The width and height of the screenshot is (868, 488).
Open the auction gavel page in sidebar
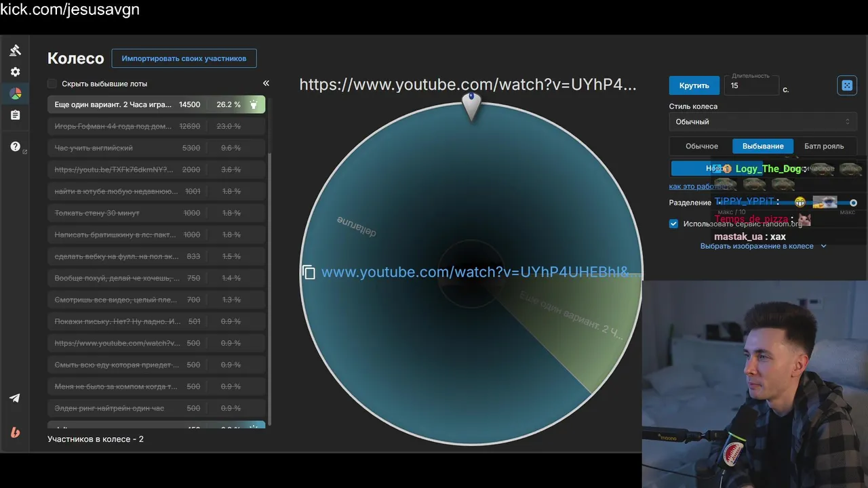tap(15, 50)
